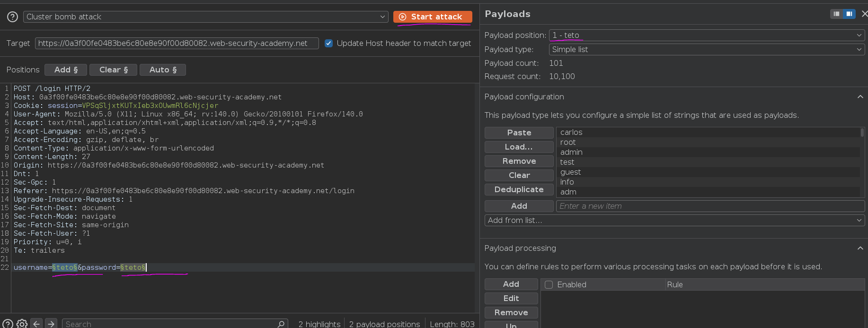The image size is (868, 328).
Task: Collapse the Payload processing section
Action: tap(860, 248)
